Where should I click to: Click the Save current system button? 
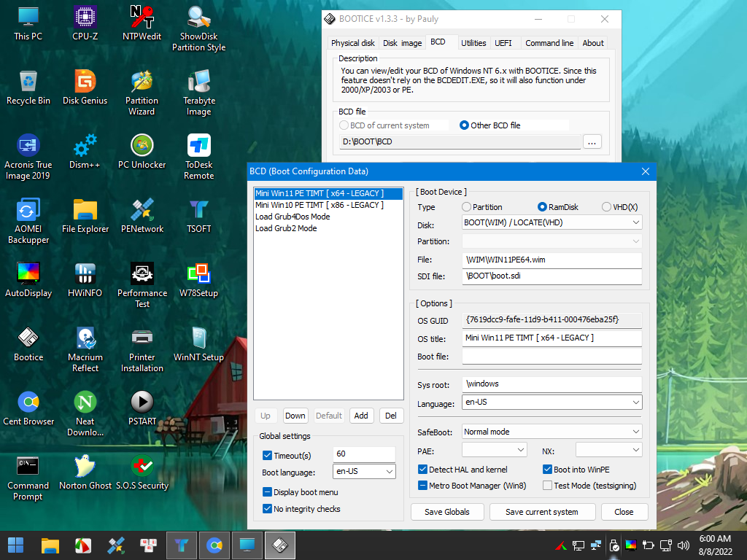[x=542, y=512]
